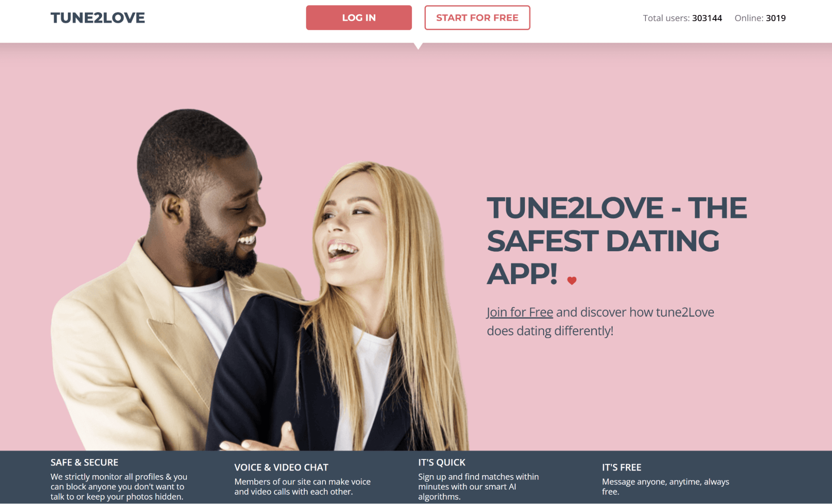The width and height of the screenshot is (832, 504).
Task: Click the VOICE & VIDEO CHAT heading
Action: tap(281, 467)
